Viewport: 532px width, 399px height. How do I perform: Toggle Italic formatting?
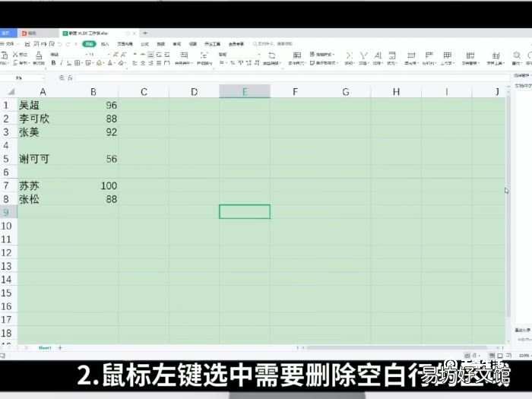pos(62,63)
